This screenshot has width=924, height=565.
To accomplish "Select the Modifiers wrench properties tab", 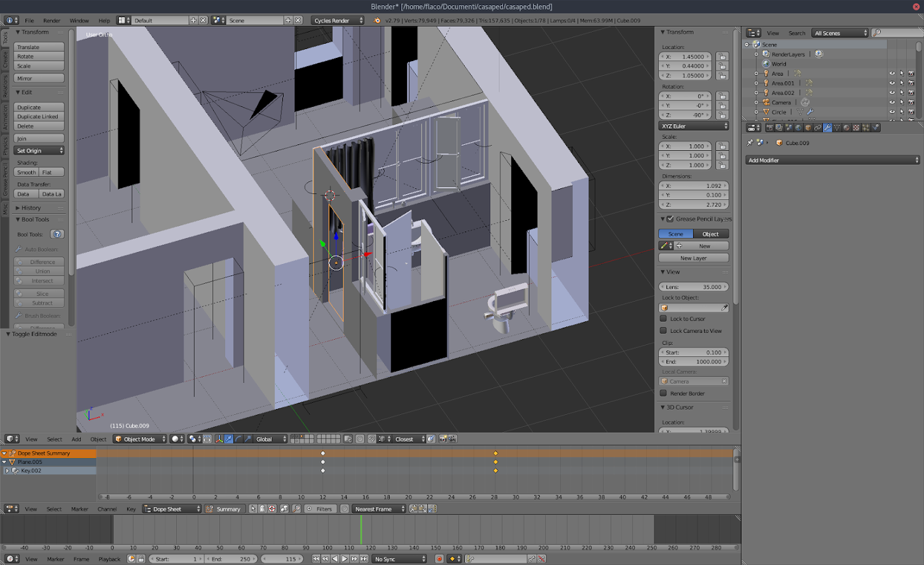I will pyautogui.click(x=827, y=127).
